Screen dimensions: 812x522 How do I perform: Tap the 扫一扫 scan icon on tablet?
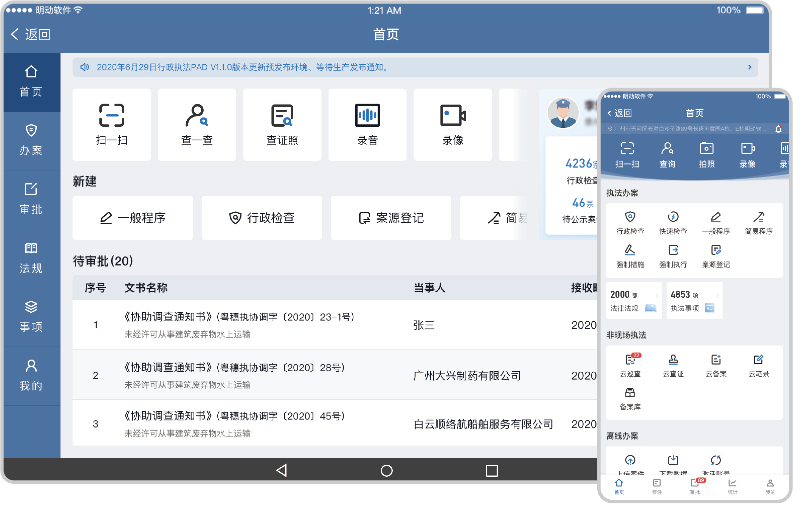point(111,115)
